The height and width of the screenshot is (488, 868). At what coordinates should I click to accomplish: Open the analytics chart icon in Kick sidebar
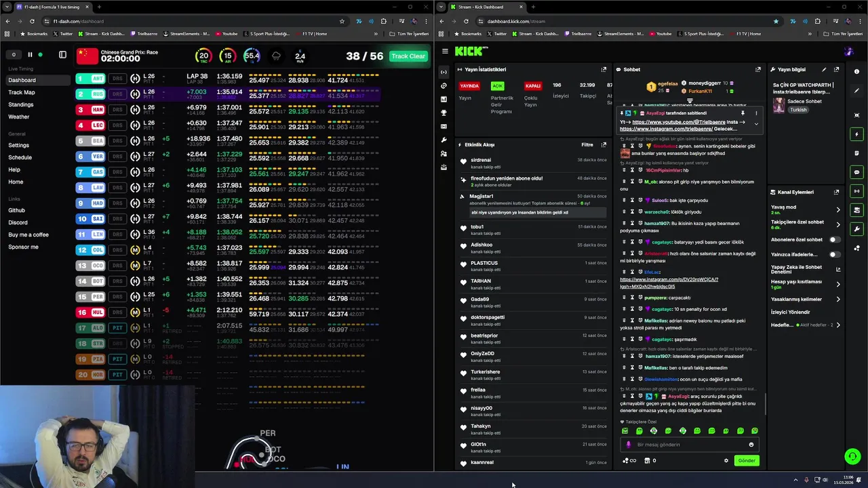tap(443, 99)
